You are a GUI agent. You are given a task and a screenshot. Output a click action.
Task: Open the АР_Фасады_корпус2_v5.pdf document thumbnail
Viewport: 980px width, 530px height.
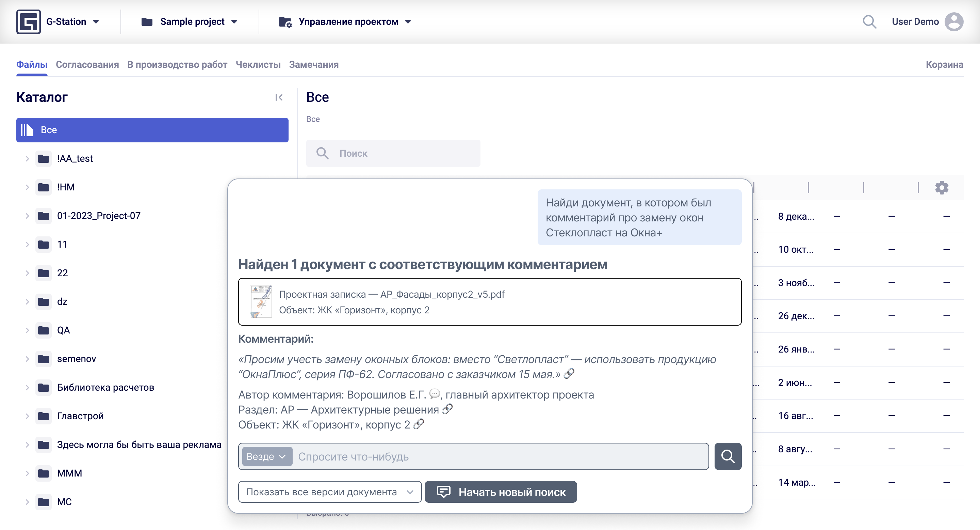(261, 301)
